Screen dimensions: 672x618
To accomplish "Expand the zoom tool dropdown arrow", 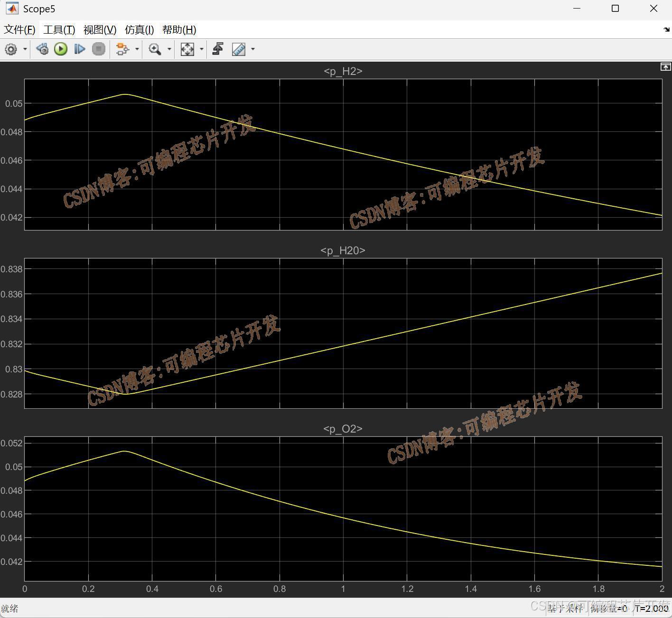I will 169,49.
